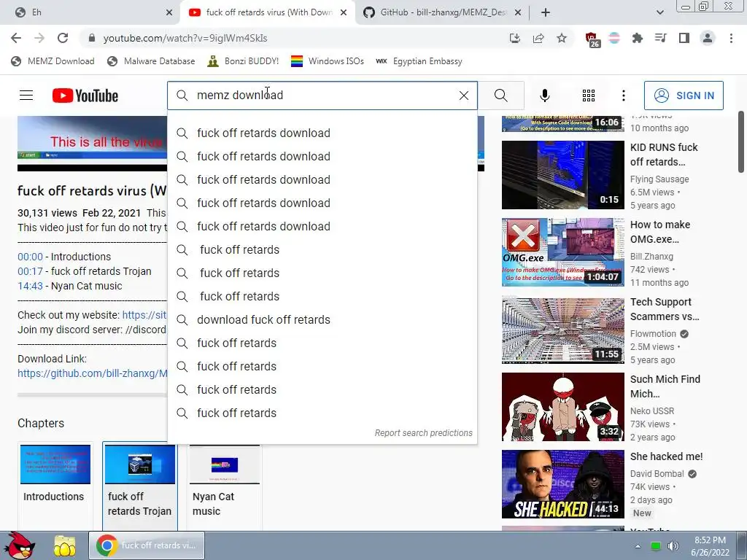Open the MEMZ Download bookmark
Image resolution: width=747 pixels, height=560 pixels.
pos(53,61)
